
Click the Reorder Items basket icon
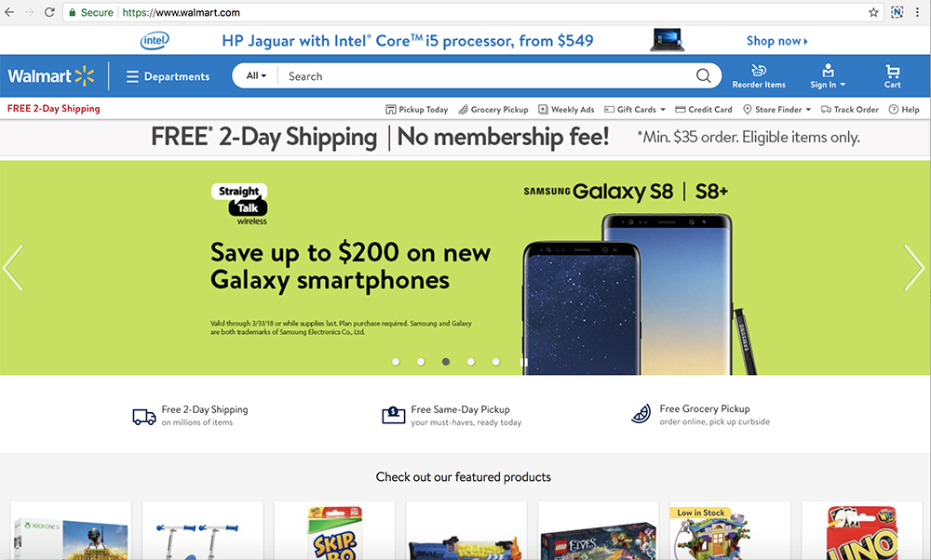click(x=759, y=70)
